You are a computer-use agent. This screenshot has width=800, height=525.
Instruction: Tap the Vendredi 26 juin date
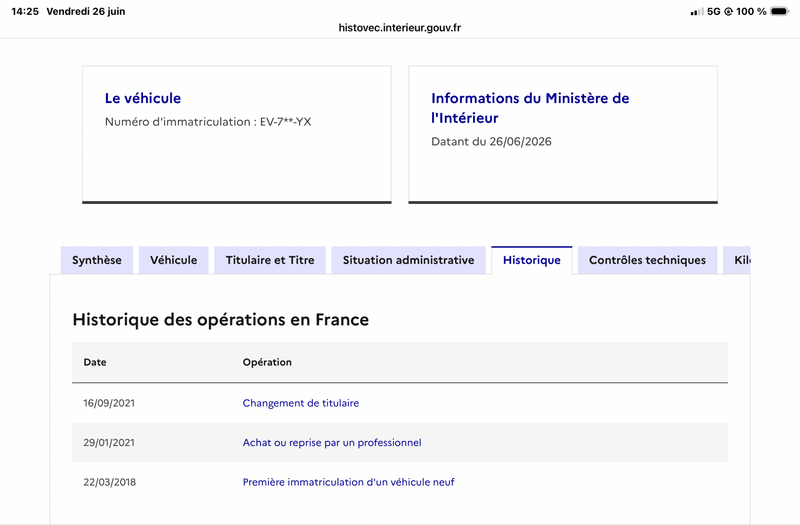[x=86, y=11]
